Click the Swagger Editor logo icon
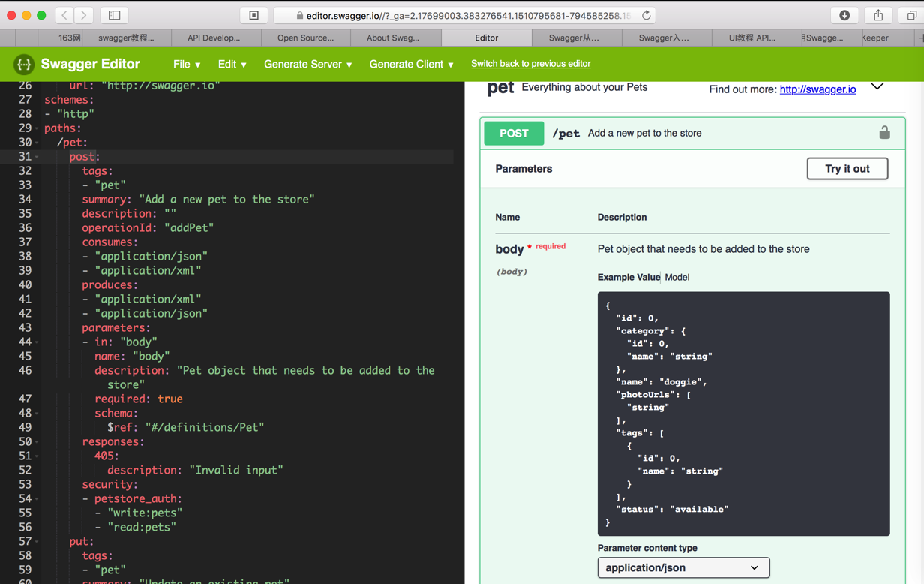This screenshot has width=924, height=584. pyautogui.click(x=24, y=65)
